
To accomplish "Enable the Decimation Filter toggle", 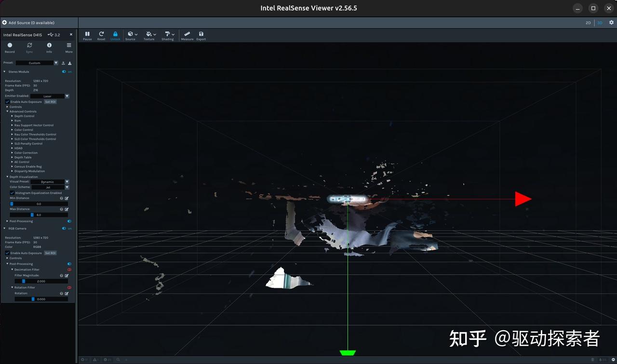I will pyautogui.click(x=69, y=270).
